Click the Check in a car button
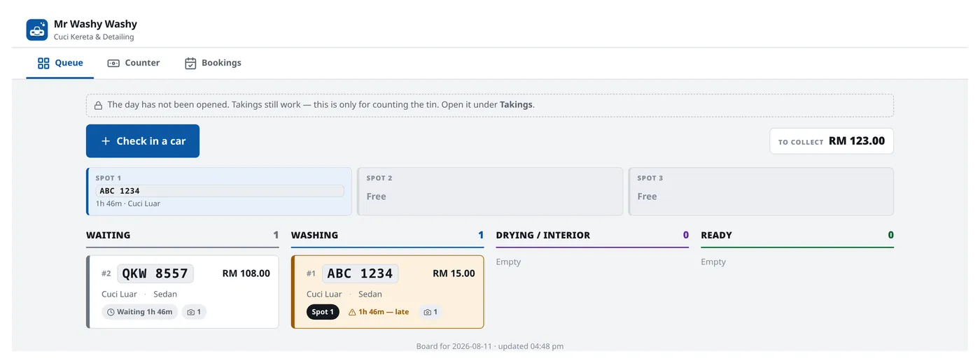Image resolution: width=980 pixels, height=363 pixels. (143, 141)
